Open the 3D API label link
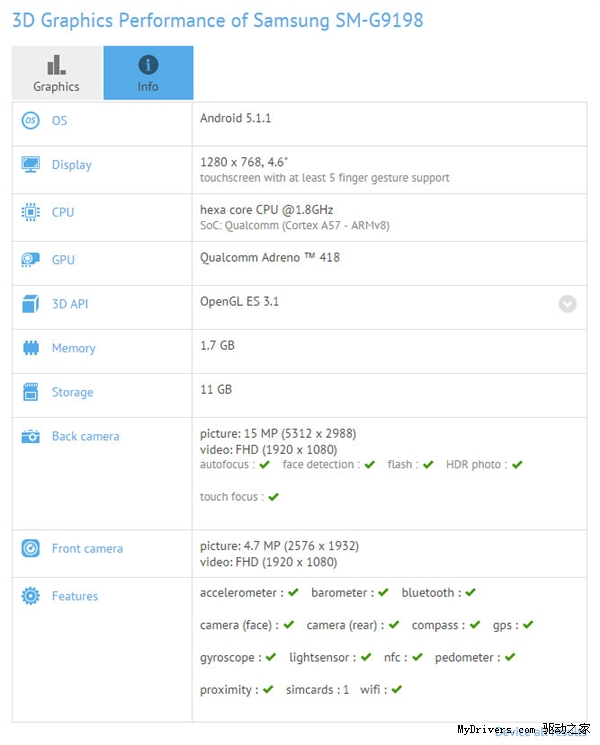This screenshot has height=745, width=600. tap(70, 304)
